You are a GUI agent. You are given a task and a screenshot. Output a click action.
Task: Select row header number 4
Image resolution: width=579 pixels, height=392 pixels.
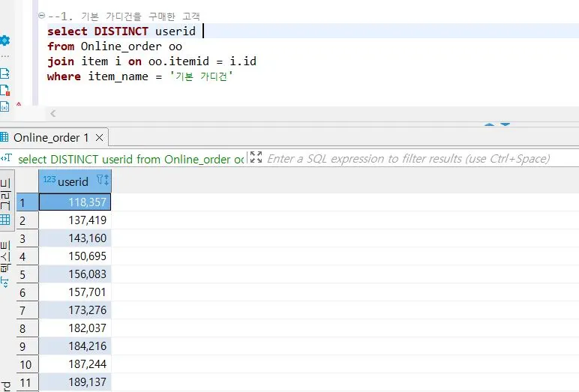point(28,256)
